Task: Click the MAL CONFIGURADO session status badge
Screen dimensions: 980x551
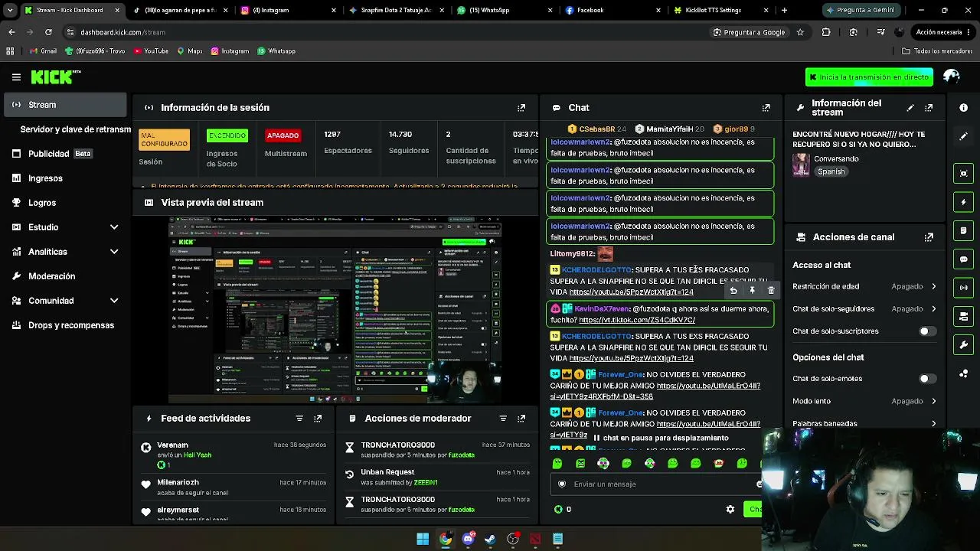Action: [164, 139]
